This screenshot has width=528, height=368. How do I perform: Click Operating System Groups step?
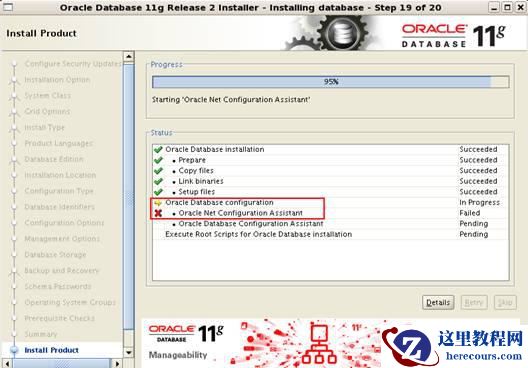pos(70,302)
